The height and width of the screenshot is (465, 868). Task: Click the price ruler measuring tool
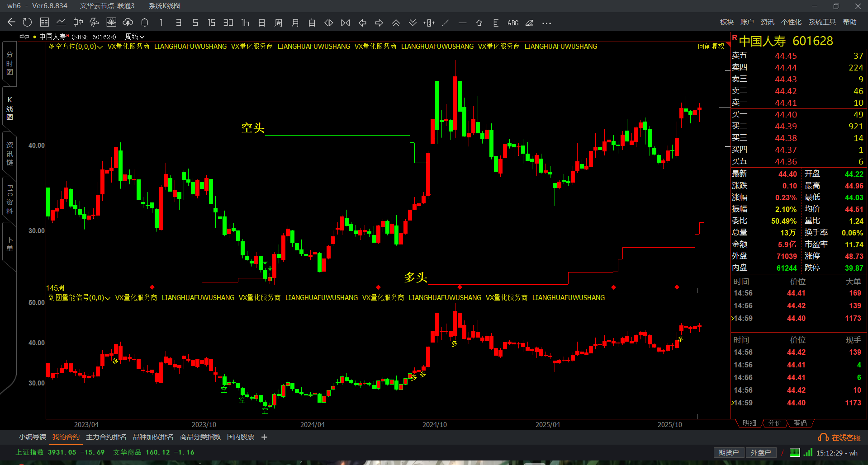[x=496, y=23]
